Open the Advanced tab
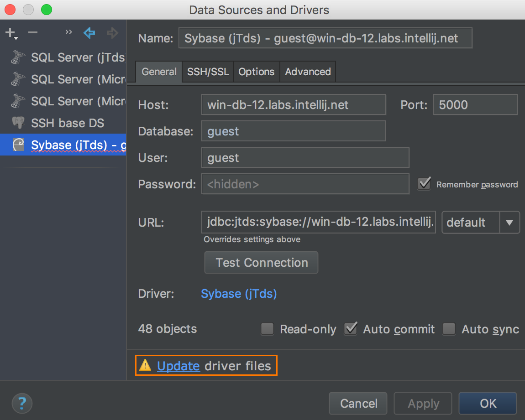 [x=308, y=72]
